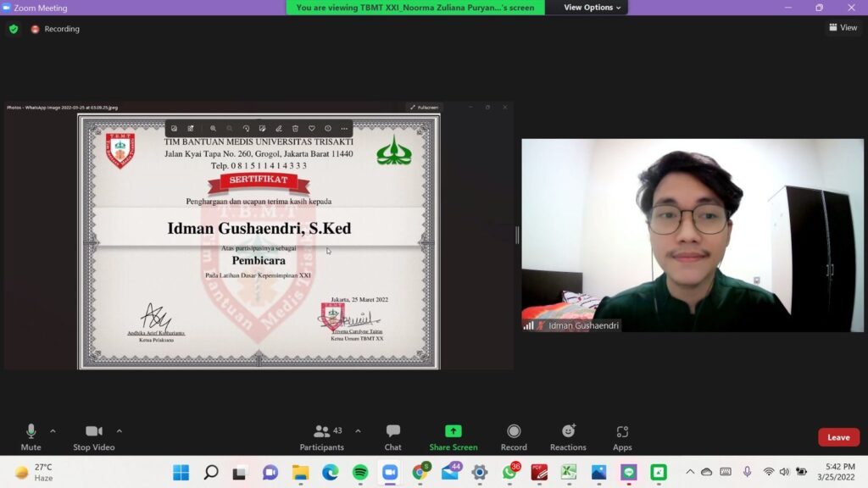This screenshot has height=488, width=868.
Task: Click the microphone tray icon
Action: point(748,472)
